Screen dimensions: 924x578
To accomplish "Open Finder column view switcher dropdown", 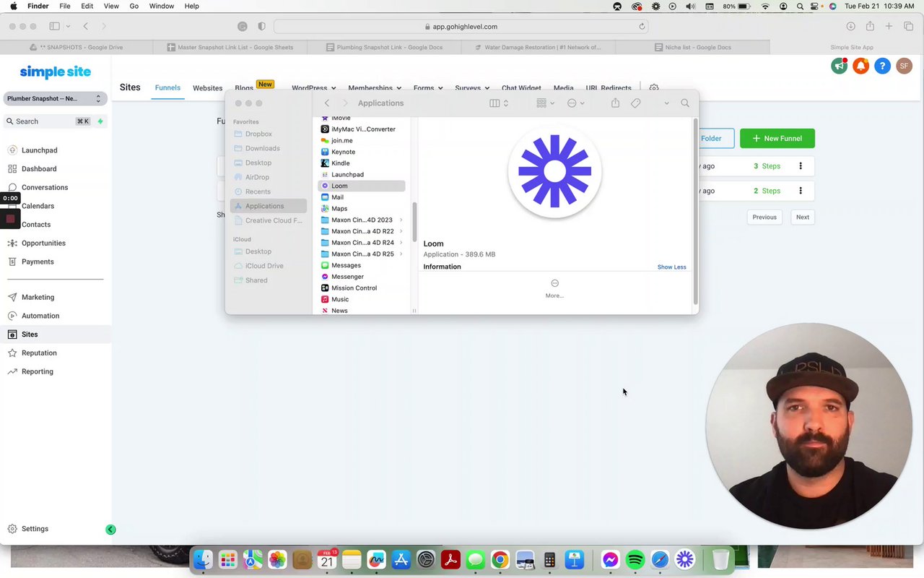I will [499, 103].
